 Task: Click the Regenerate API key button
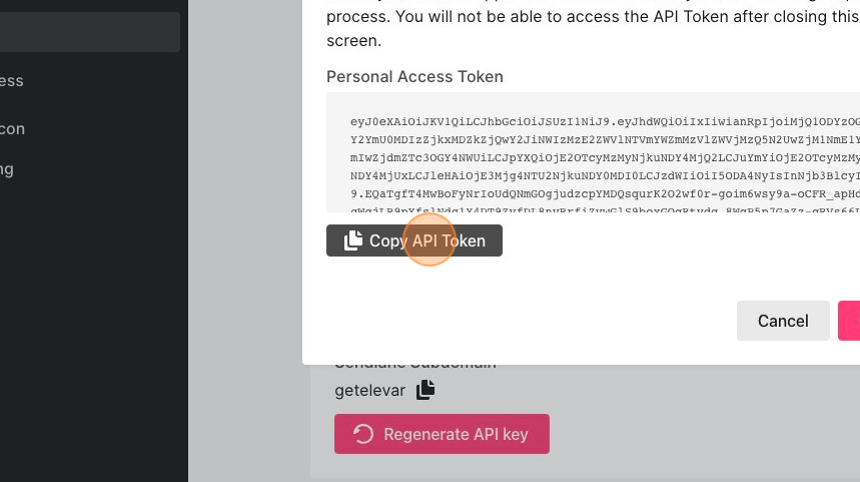(442, 434)
